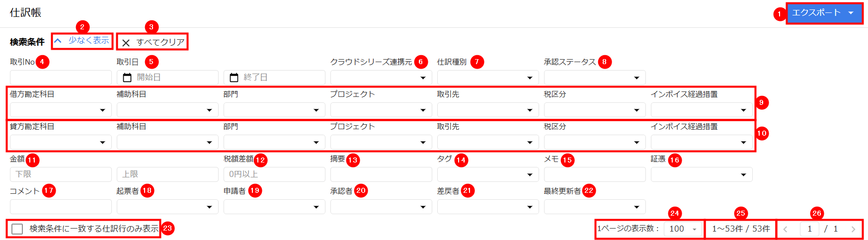Image resolution: width=868 pixels, height=240 pixels.
Task: Click the 取引No input field
Action: pyautogui.click(x=61, y=78)
